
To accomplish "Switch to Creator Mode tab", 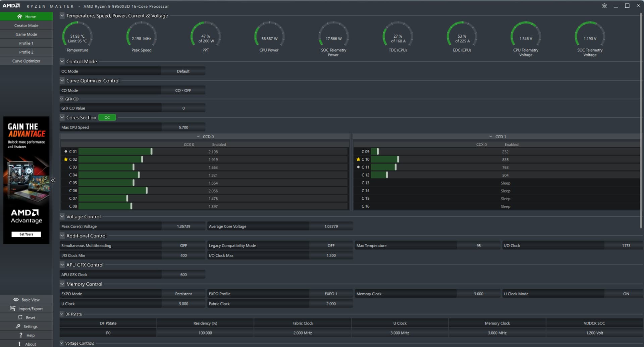I will [x=26, y=26].
